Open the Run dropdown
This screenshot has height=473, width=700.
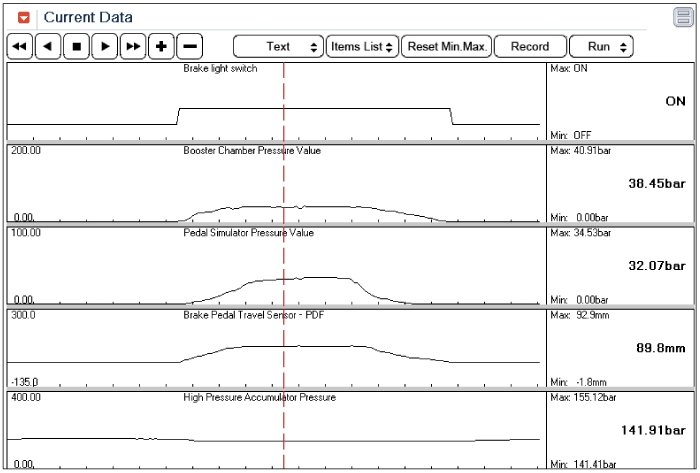pos(601,46)
